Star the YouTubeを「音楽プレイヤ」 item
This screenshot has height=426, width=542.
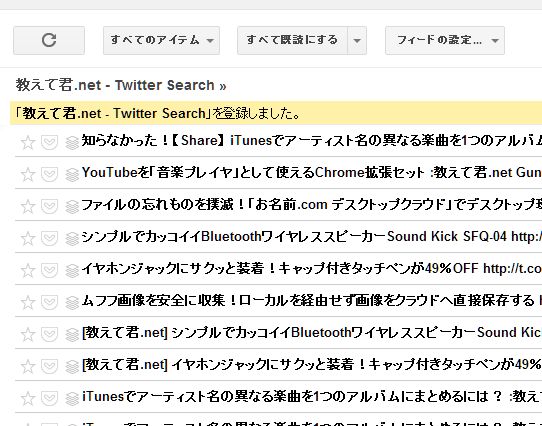point(28,174)
